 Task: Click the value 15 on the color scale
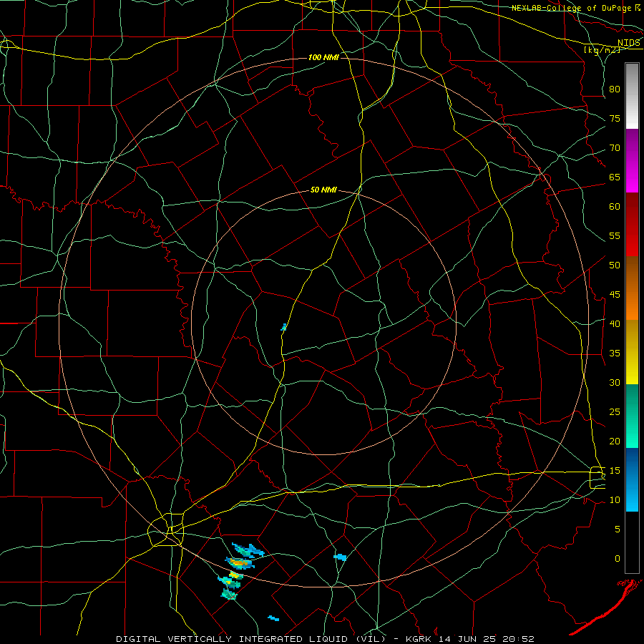point(615,471)
